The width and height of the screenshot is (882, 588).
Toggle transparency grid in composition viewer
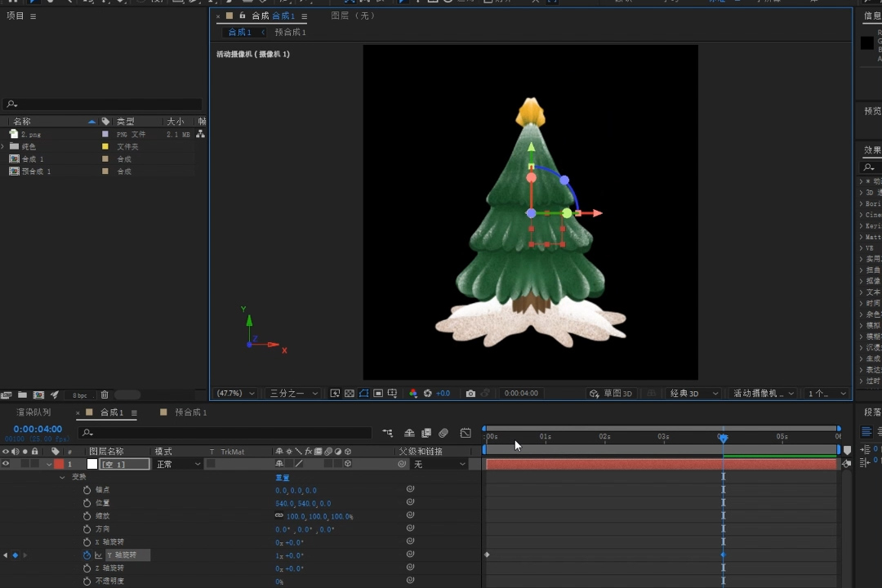point(350,394)
